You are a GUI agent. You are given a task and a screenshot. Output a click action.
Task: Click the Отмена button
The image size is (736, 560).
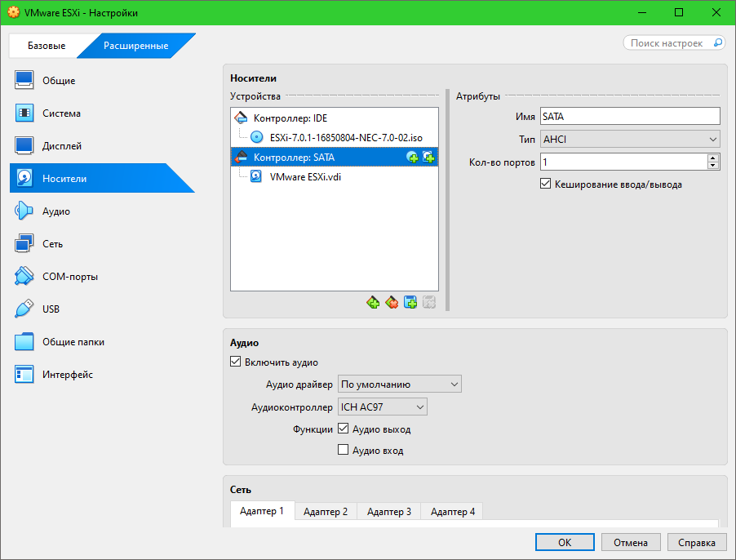[x=631, y=542]
